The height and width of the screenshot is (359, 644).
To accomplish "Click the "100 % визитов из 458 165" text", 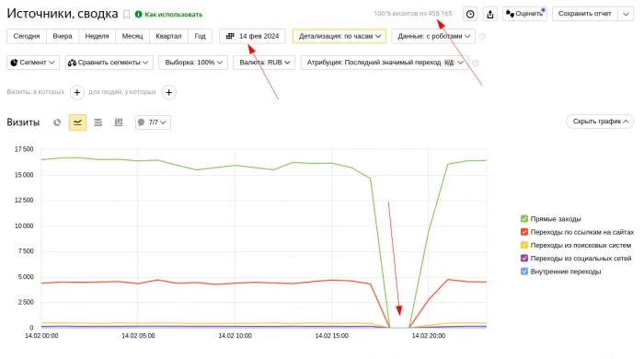I will click(x=413, y=14).
